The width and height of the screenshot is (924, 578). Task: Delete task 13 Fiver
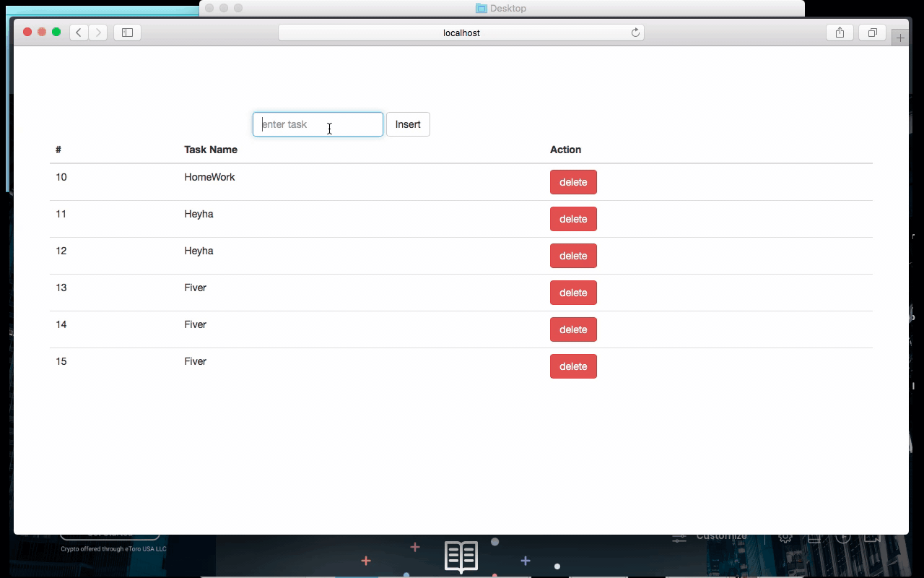(573, 293)
